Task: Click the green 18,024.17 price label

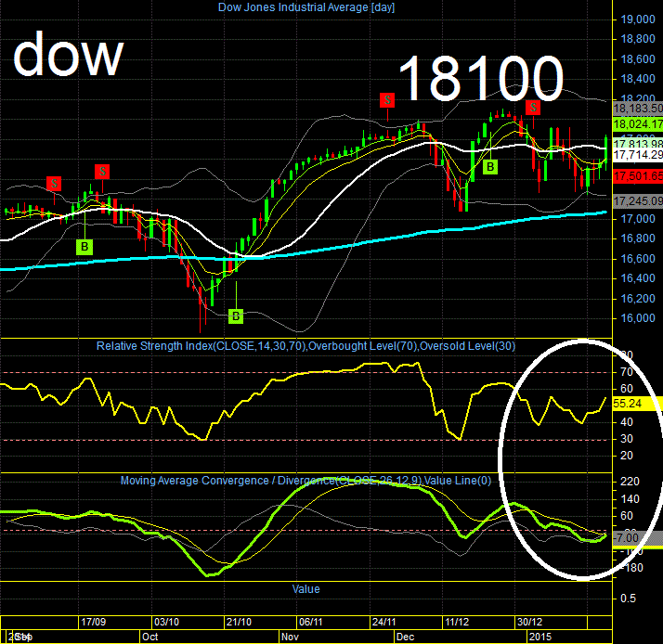Action: pos(638,124)
